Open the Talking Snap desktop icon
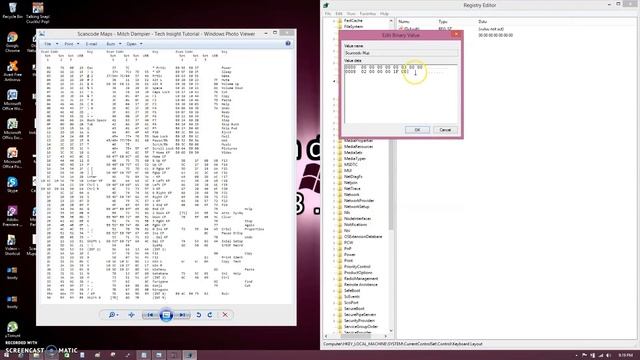 [x=38, y=12]
